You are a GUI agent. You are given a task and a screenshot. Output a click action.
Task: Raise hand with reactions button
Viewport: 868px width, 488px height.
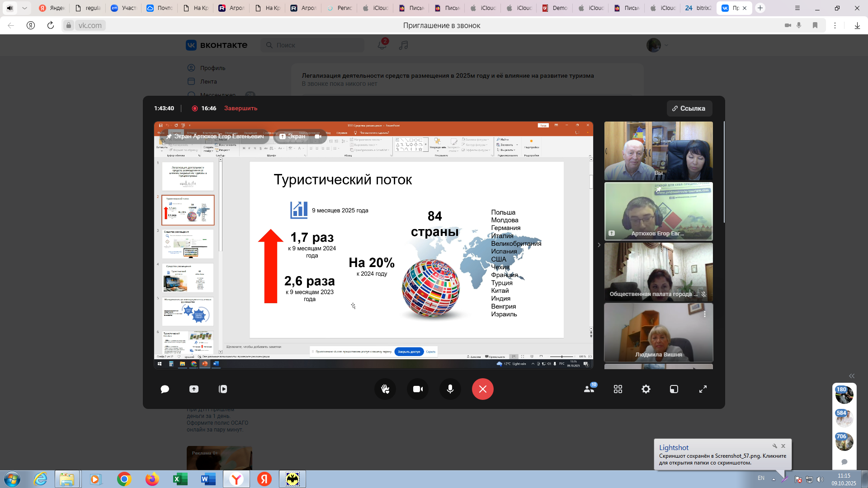point(385,389)
